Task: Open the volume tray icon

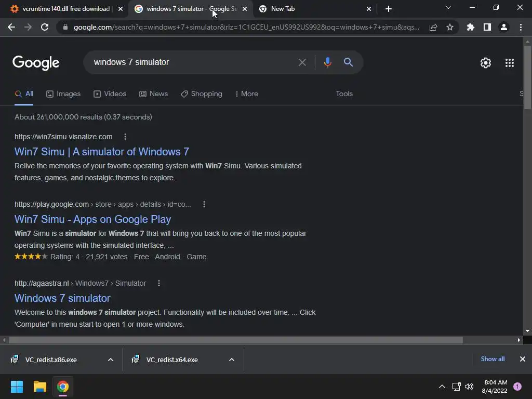Action: 469,387
